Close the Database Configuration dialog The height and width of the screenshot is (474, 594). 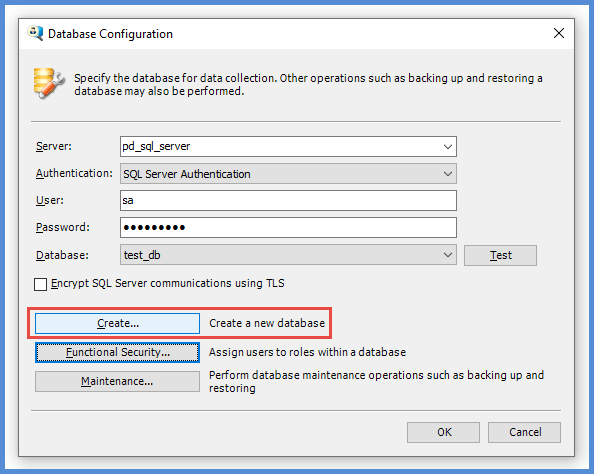coord(559,33)
